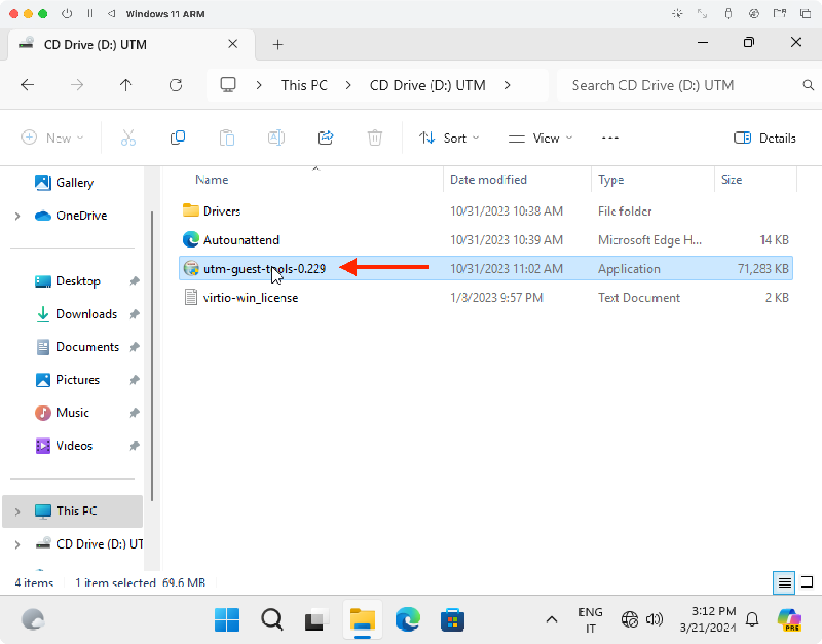The width and height of the screenshot is (822, 644).
Task: Open the UTM USB devices icon
Action: (x=728, y=14)
